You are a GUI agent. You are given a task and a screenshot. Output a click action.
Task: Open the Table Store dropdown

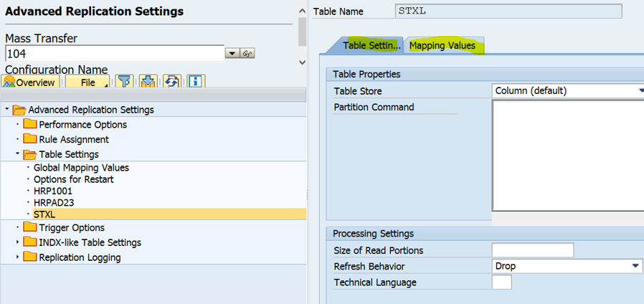[640, 90]
